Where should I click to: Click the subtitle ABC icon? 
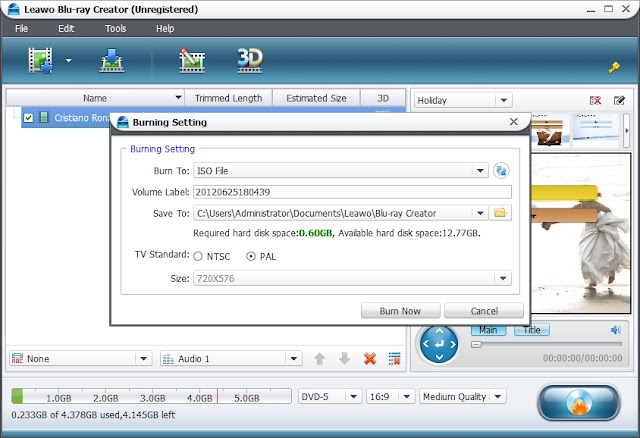point(17,359)
